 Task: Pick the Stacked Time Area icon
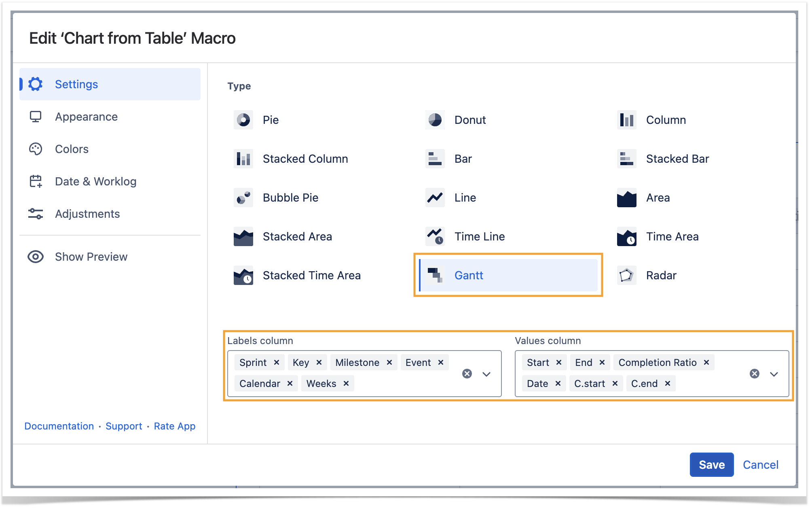tap(243, 275)
